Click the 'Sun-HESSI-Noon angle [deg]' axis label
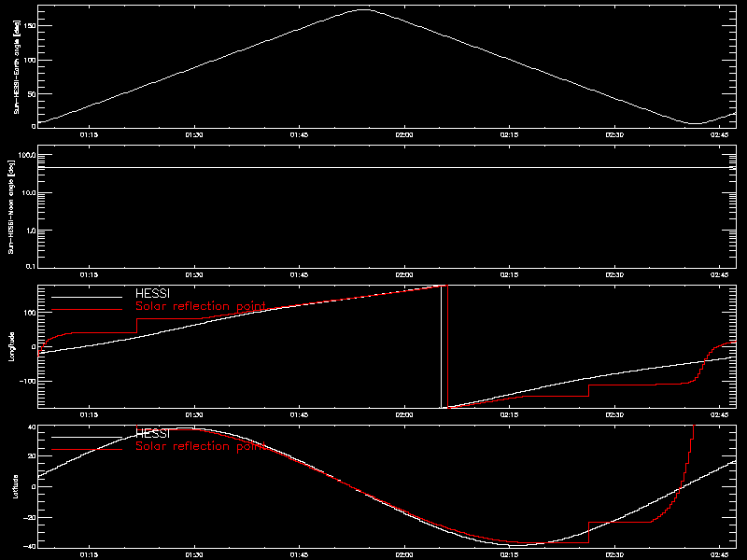This screenshot has width=747, height=560. 12,206
